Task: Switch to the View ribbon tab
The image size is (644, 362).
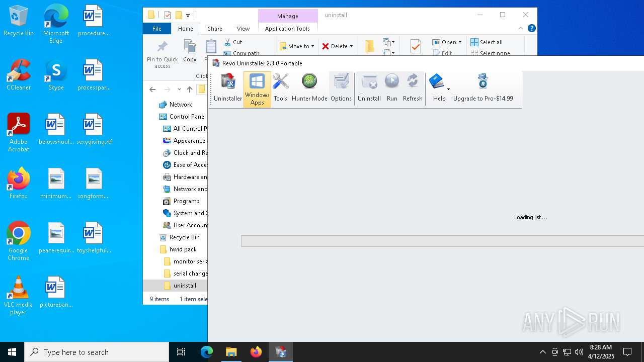Action: [x=243, y=29]
